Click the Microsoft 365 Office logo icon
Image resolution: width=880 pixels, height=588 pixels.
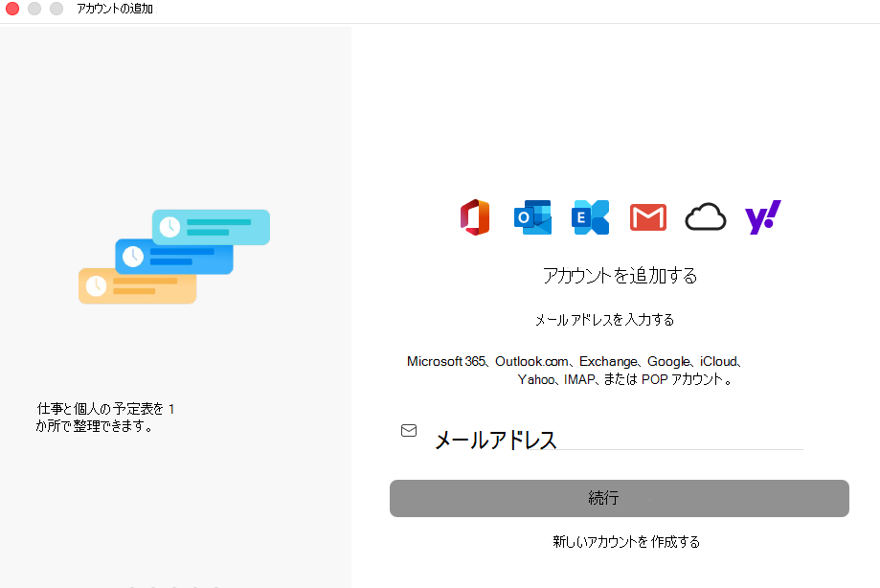[475, 217]
